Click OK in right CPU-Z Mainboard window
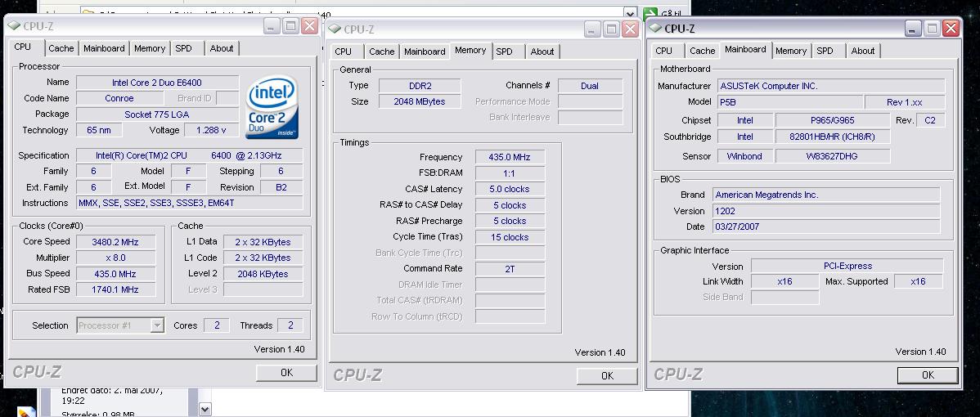The image size is (980, 417). click(x=928, y=375)
